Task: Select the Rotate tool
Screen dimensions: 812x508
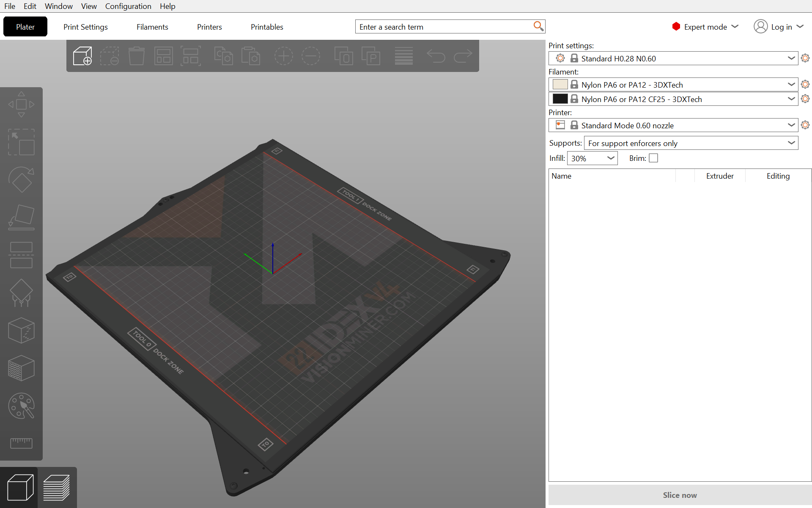Action: [21, 180]
